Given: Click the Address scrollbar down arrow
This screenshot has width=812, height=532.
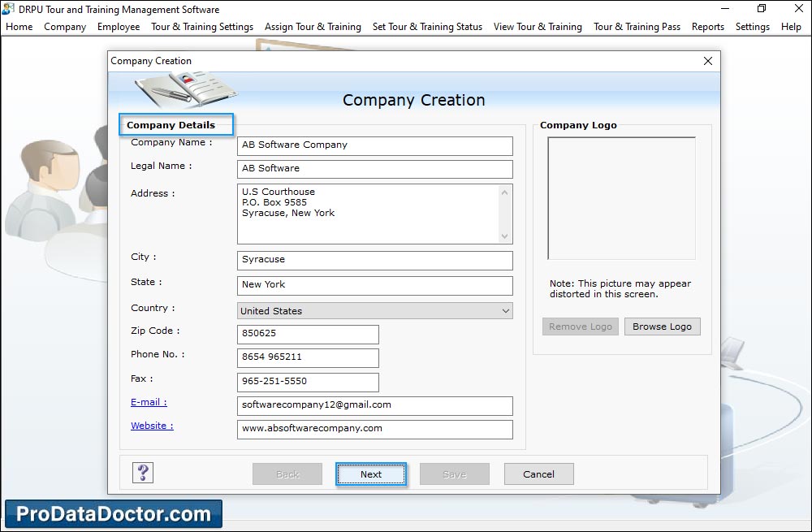Looking at the screenshot, I should (505, 236).
